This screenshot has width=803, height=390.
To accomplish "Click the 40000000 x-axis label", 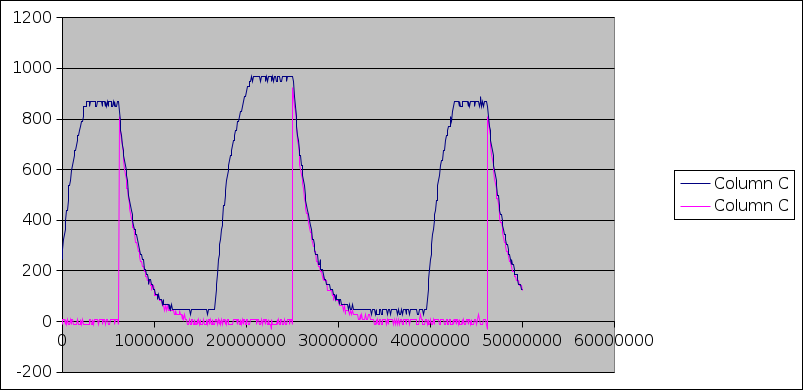I will click(x=430, y=340).
